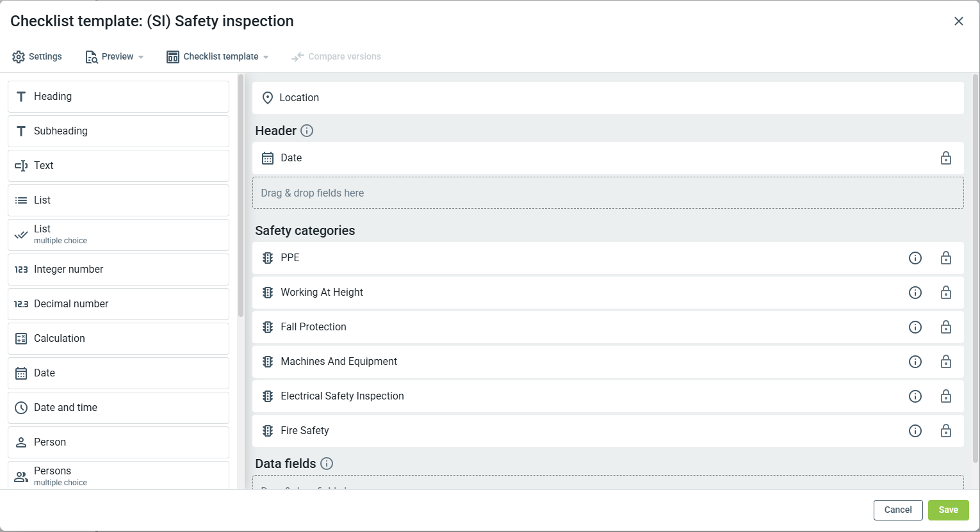This screenshot has width=980, height=532.
Task: Toggle the lock on the Date header field
Action: point(946,158)
